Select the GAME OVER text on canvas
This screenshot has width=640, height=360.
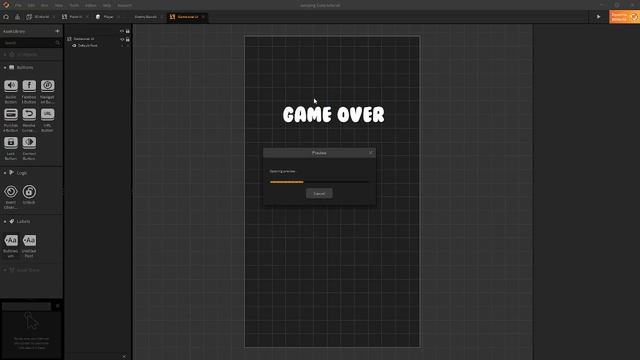333,115
